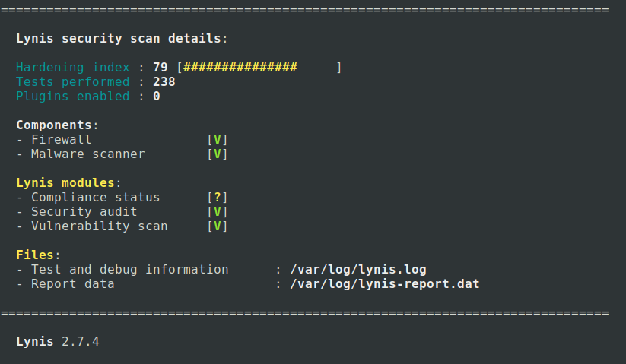Viewport: 626px width, 364px height.
Task: Click the yellow hardening index progress bar
Action: point(240,68)
